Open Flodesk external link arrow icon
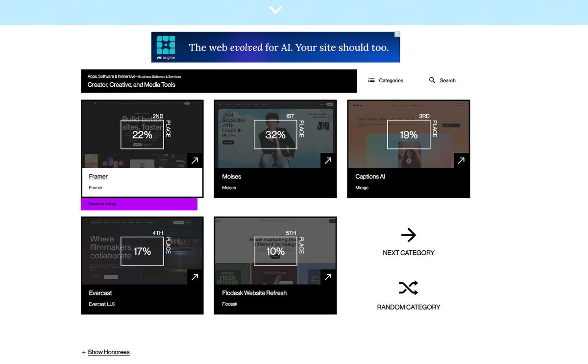The width and height of the screenshot is (588, 364). coord(328,277)
